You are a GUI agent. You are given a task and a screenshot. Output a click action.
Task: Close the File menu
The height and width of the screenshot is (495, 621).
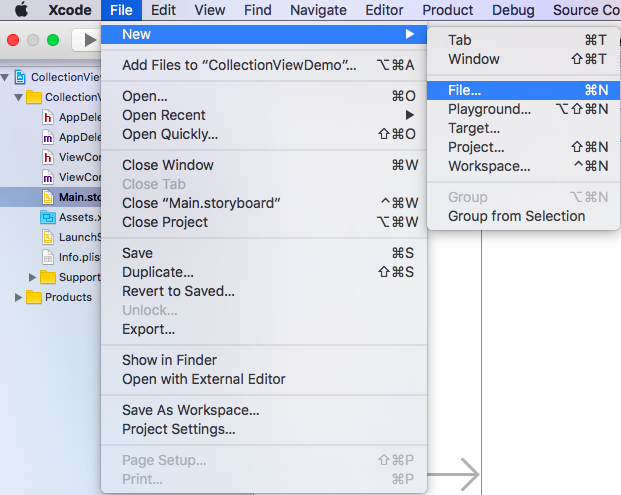tap(121, 10)
